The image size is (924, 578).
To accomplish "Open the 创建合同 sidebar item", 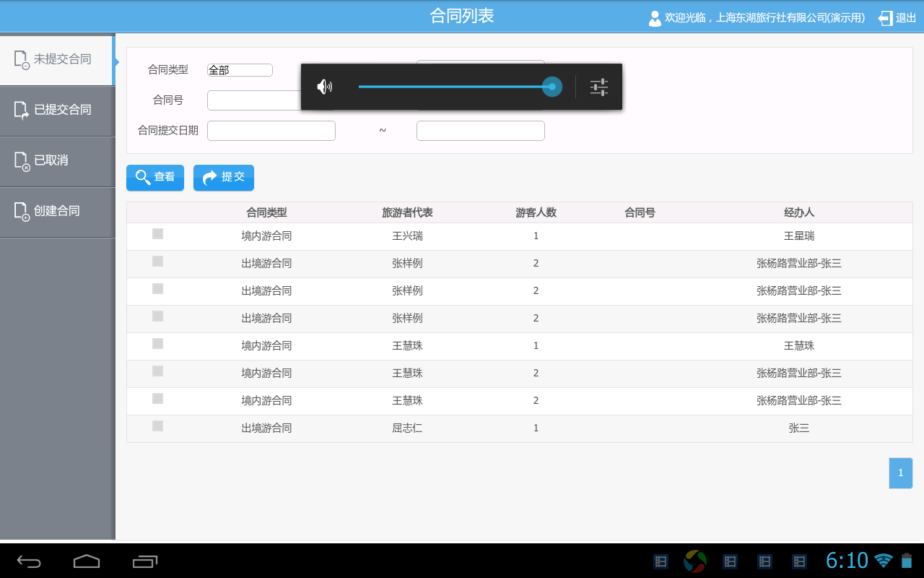I will pos(58,212).
